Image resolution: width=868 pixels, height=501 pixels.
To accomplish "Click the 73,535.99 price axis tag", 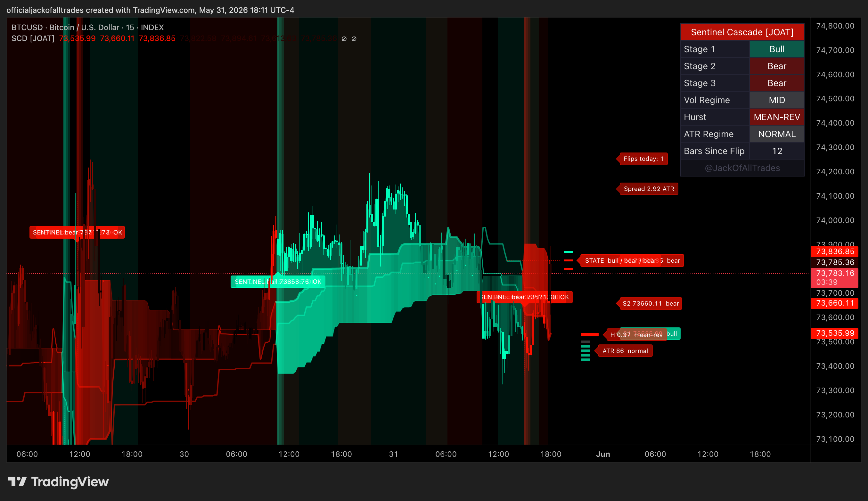I will pyautogui.click(x=834, y=333).
